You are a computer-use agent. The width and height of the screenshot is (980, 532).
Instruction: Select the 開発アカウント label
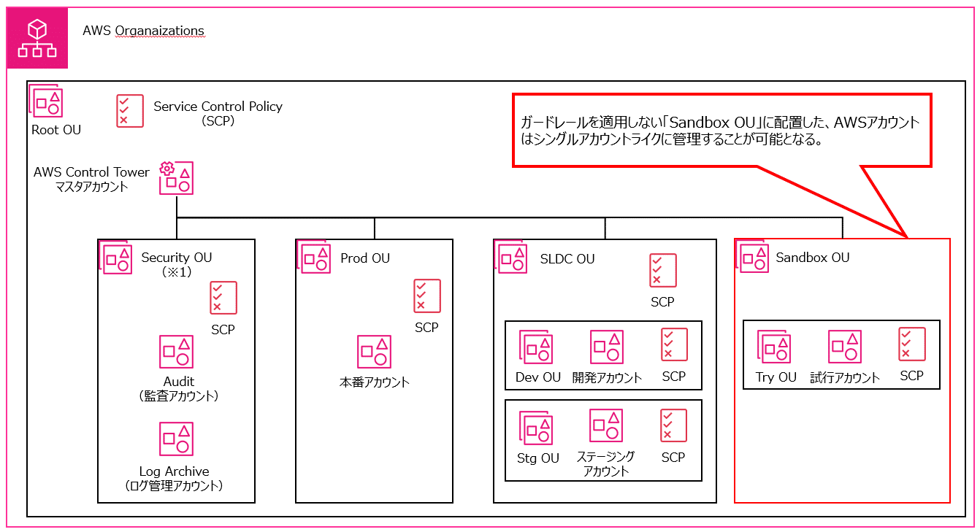608,377
